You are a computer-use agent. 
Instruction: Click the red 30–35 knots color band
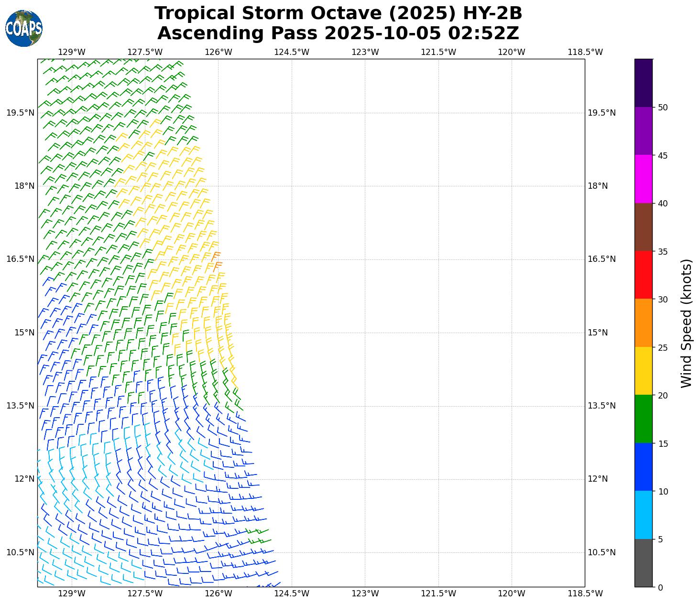pos(643,275)
